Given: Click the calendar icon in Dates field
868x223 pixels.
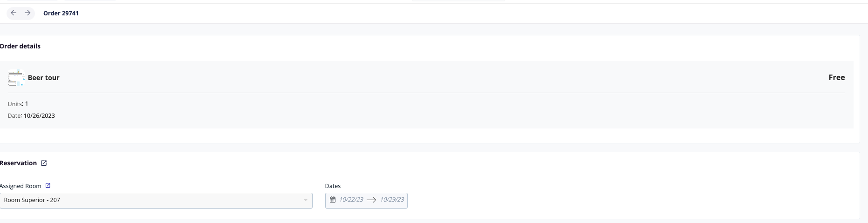Looking at the screenshot, I should coord(332,200).
